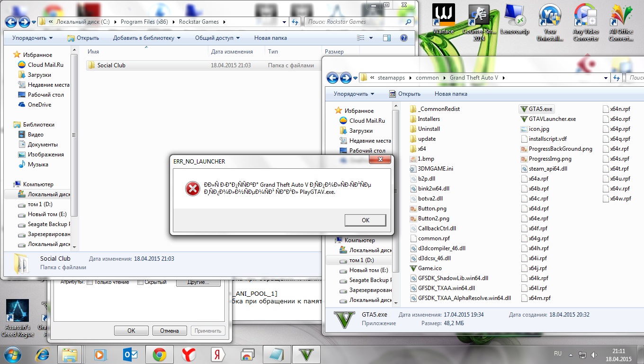644x364 pixels.
Task: Click taskbar clock showing 21:11
Action: pyautogui.click(x=618, y=355)
